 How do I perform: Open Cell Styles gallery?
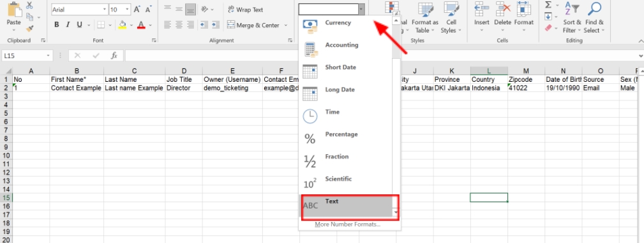(x=451, y=17)
